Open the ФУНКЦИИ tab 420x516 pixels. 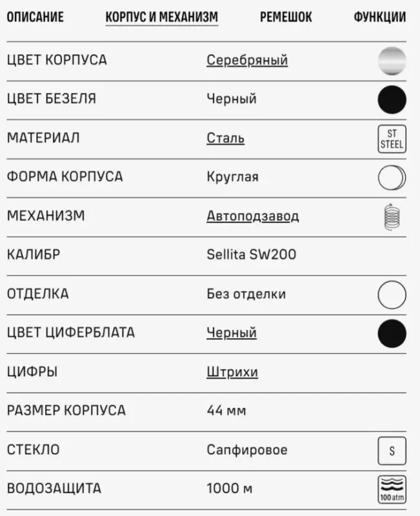tap(379, 17)
